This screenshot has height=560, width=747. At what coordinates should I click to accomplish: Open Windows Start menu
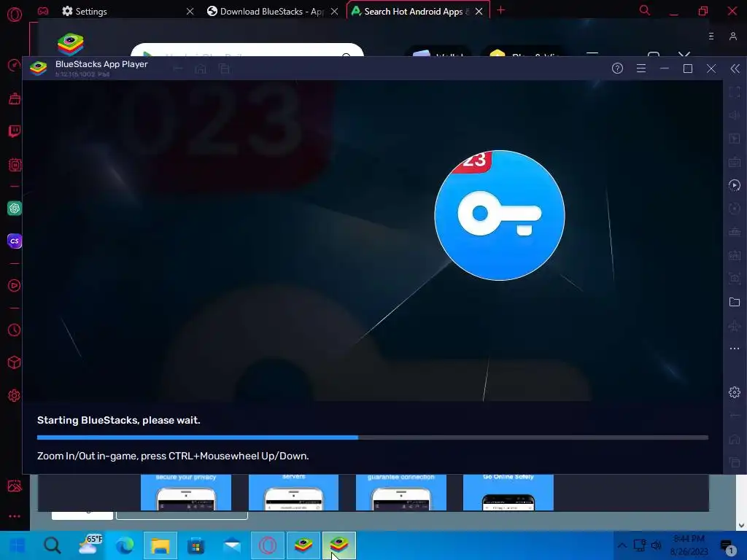pyautogui.click(x=18, y=545)
